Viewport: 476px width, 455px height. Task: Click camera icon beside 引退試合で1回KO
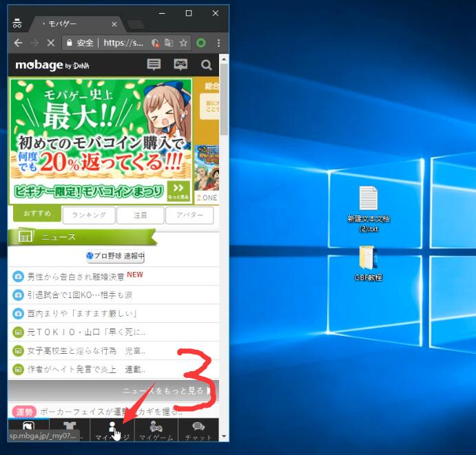[18, 295]
